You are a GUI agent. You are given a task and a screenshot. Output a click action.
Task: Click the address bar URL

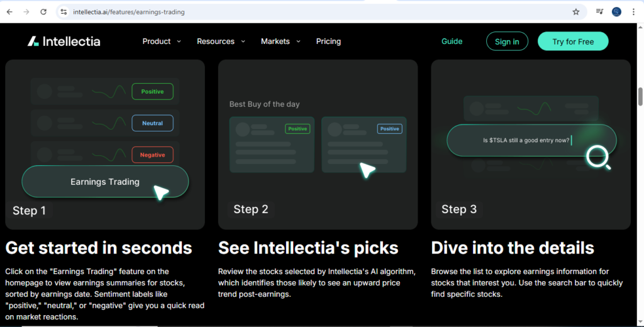click(128, 12)
